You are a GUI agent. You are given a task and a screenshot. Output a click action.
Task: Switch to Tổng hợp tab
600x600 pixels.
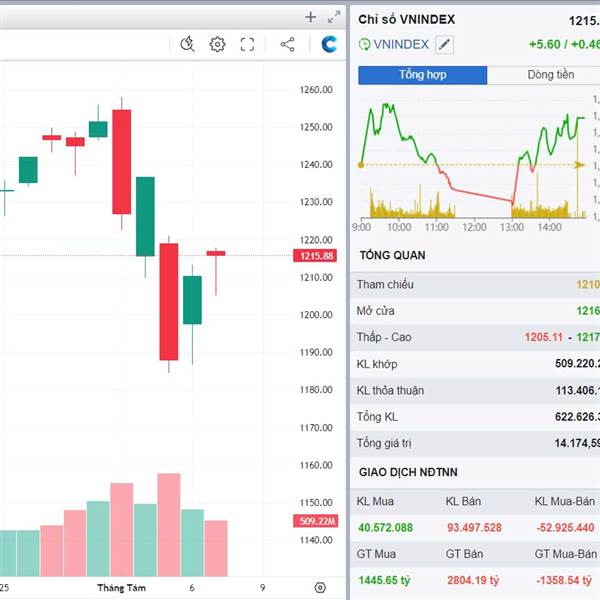(423, 75)
